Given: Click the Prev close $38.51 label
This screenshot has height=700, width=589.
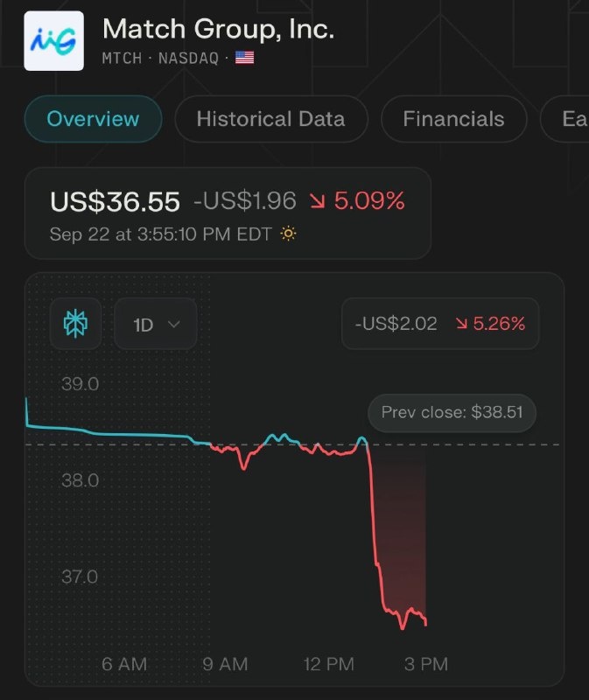Looking at the screenshot, I should (452, 412).
